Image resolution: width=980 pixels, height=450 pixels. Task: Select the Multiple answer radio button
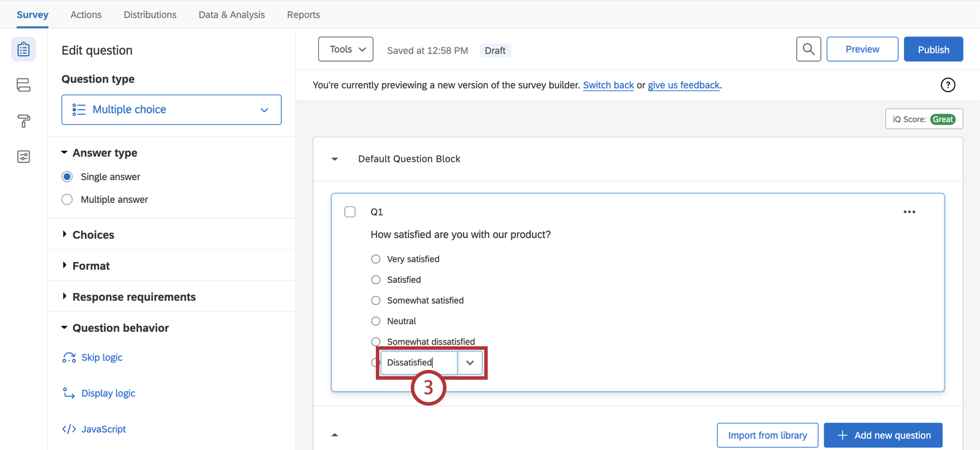(x=67, y=199)
